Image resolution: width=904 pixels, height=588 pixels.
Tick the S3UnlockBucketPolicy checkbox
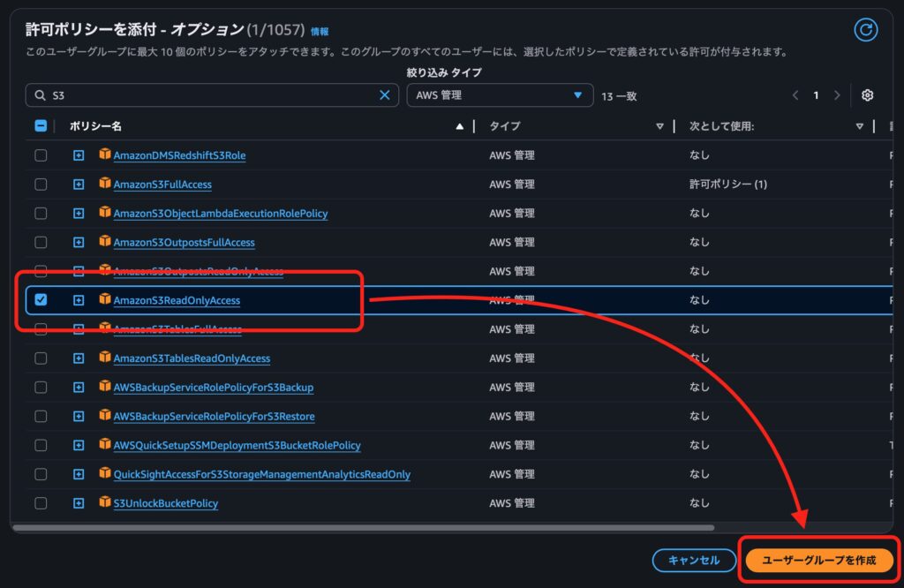pyautogui.click(x=41, y=503)
